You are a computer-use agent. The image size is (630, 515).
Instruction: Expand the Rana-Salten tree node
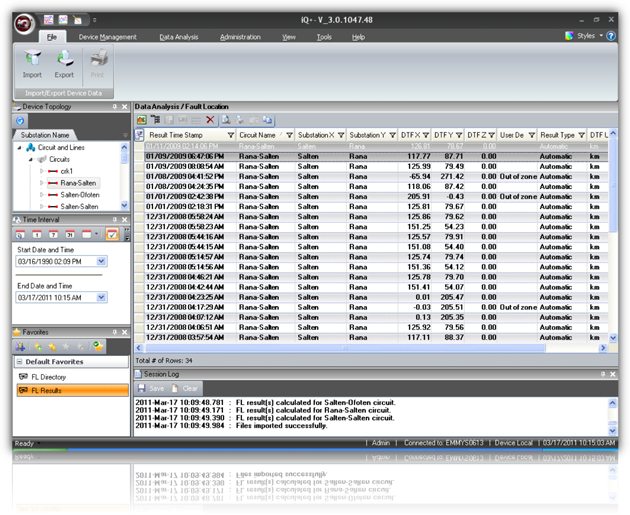[x=41, y=183]
